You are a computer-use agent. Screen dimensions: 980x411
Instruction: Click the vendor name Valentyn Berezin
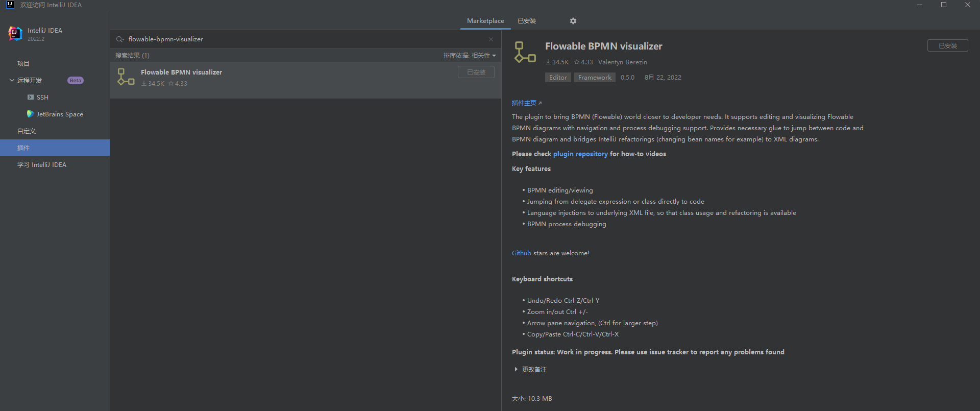point(623,62)
